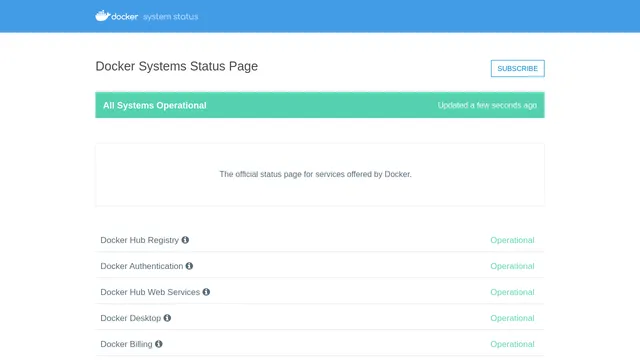Open info icon beside Docker Hub Web Services

(x=206, y=292)
